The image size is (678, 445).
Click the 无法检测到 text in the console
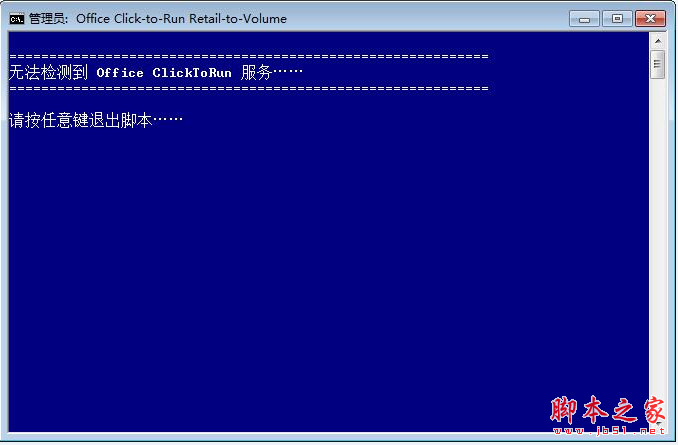point(48,72)
